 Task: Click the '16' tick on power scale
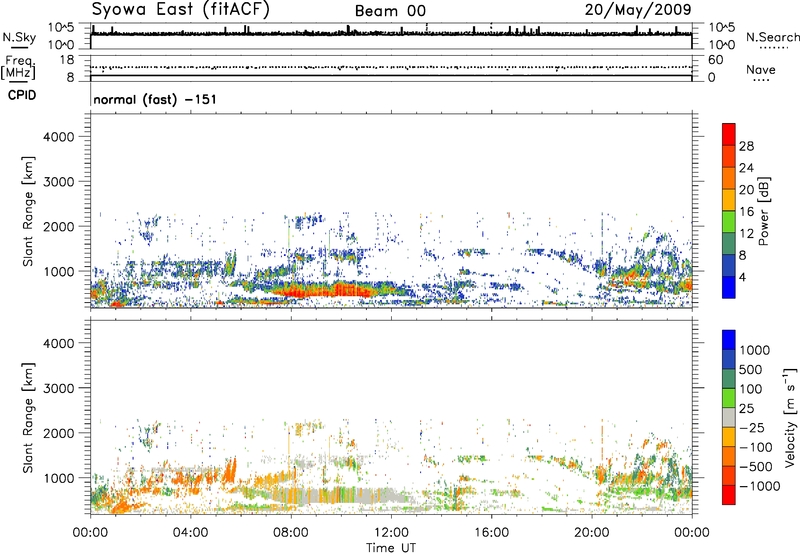click(746, 212)
